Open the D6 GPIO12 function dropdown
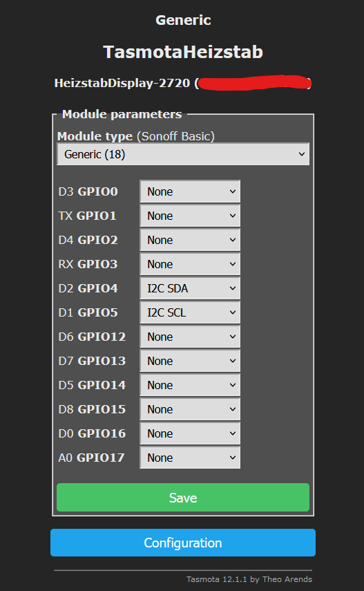Screen dimensions: 364x591 [x=190, y=337]
